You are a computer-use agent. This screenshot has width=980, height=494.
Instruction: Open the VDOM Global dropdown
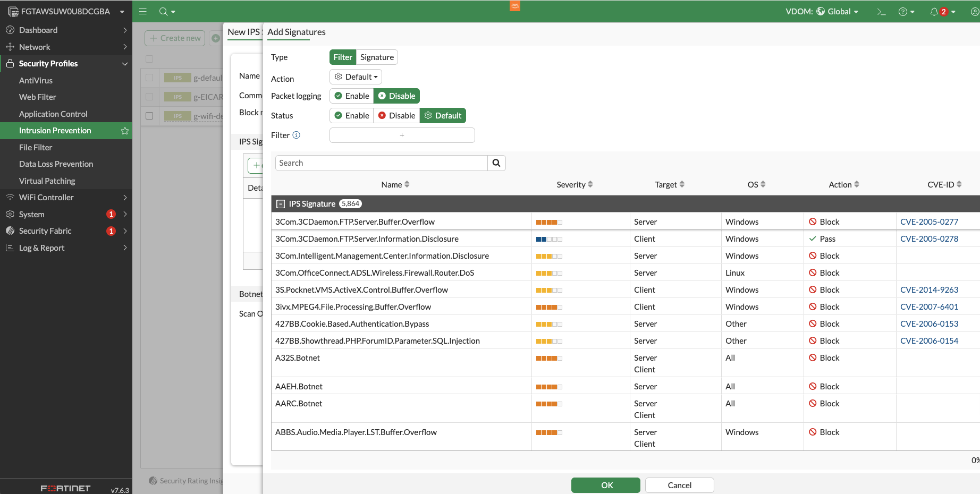[839, 11]
